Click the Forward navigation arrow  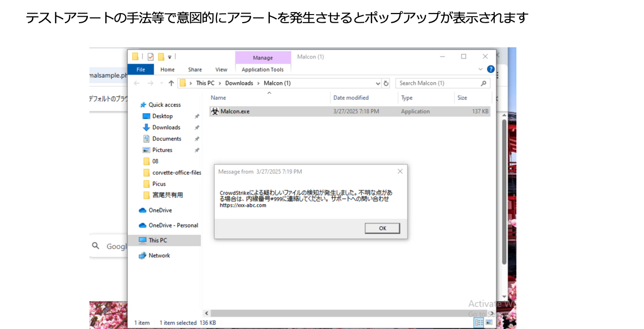(x=150, y=83)
